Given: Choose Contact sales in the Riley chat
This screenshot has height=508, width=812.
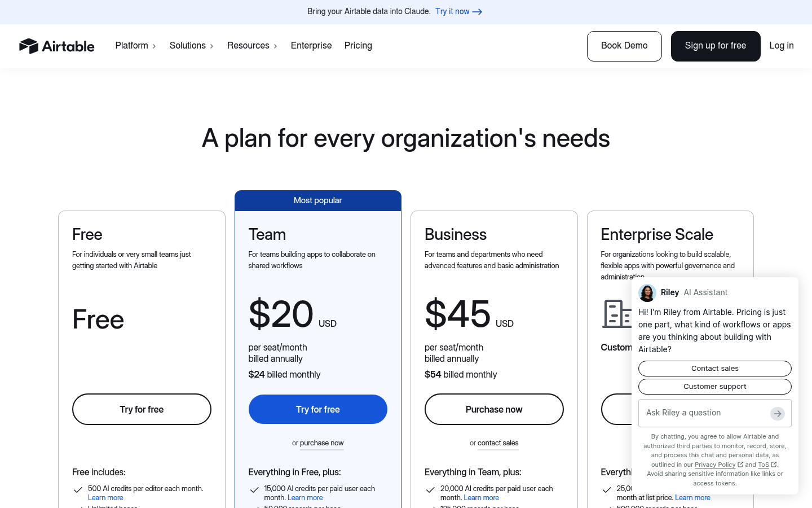Looking at the screenshot, I should coord(715,369).
